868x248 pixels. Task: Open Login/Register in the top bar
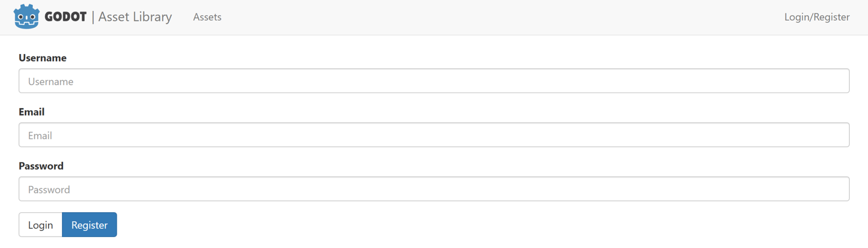816,17
